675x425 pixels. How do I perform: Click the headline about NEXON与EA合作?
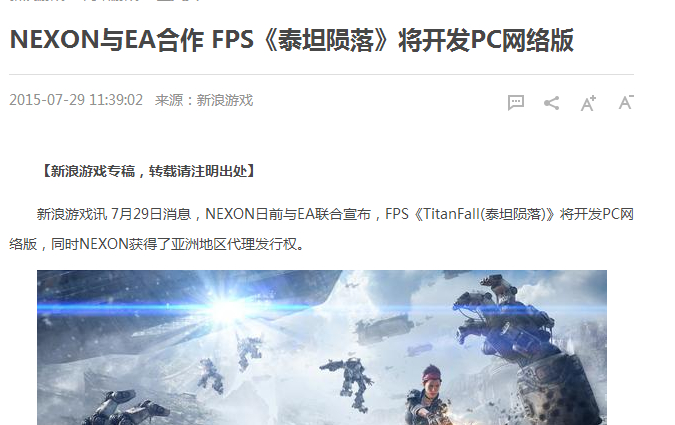click(291, 40)
